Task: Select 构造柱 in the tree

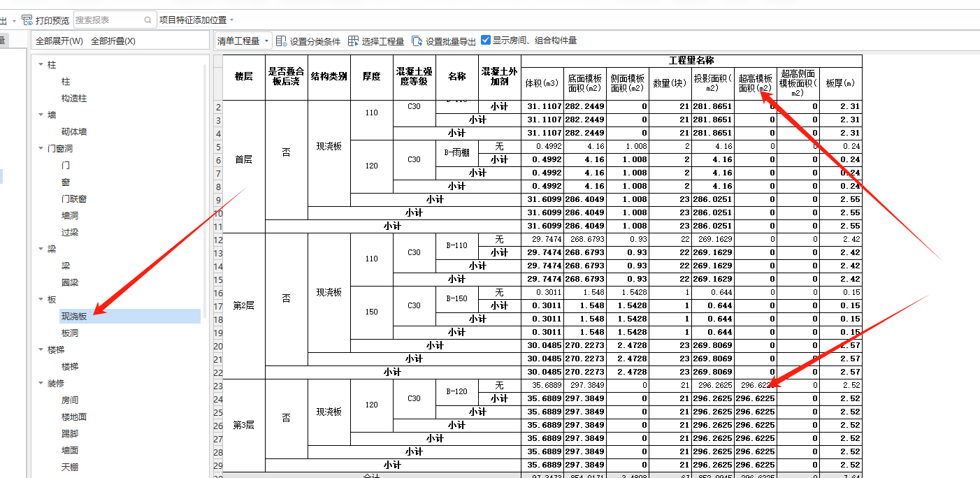Action: (x=74, y=99)
